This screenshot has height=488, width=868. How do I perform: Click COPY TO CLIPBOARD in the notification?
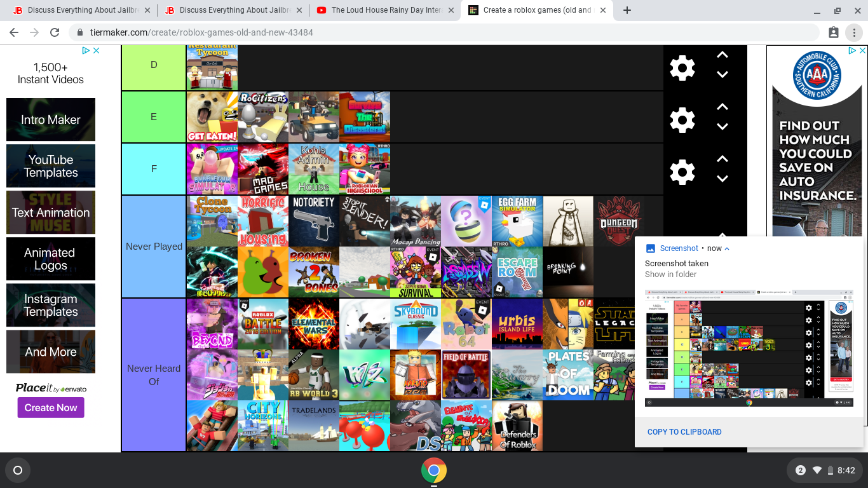click(x=684, y=432)
